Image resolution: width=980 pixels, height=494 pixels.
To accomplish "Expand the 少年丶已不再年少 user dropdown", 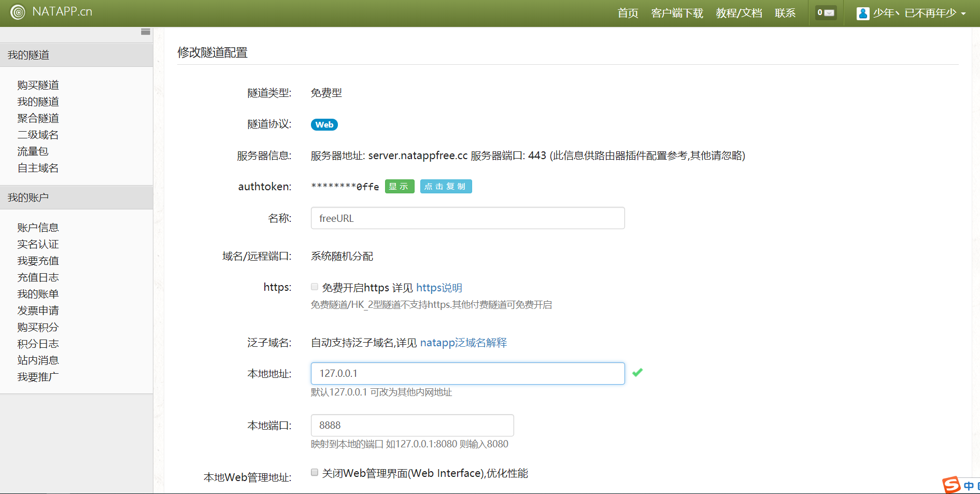I will click(x=912, y=13).
